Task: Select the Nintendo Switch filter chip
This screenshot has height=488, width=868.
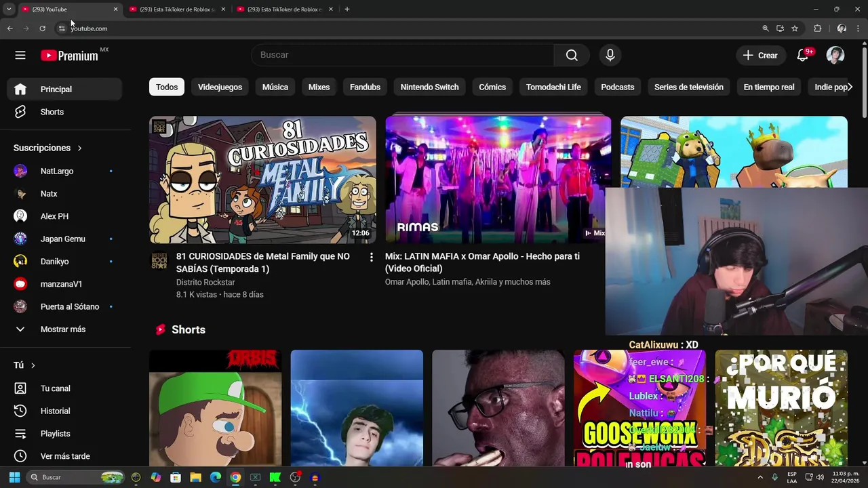Action: (429, 87)
